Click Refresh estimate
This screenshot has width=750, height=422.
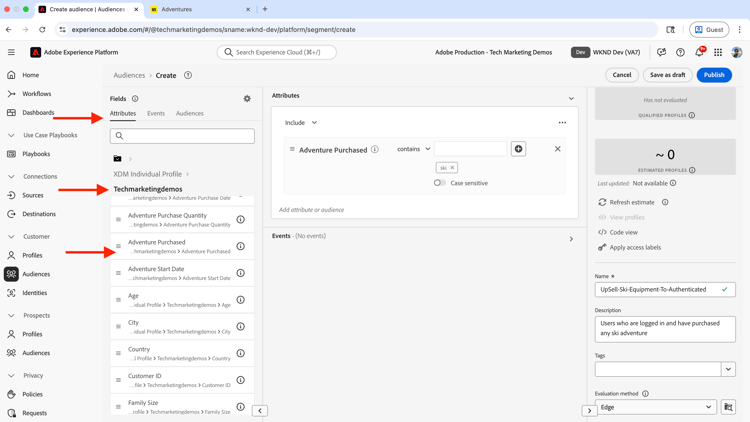[x=626, y=202]
